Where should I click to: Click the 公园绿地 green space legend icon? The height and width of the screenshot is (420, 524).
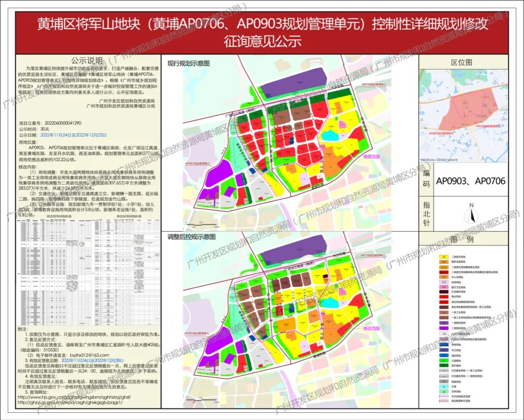tap(443, 359)
